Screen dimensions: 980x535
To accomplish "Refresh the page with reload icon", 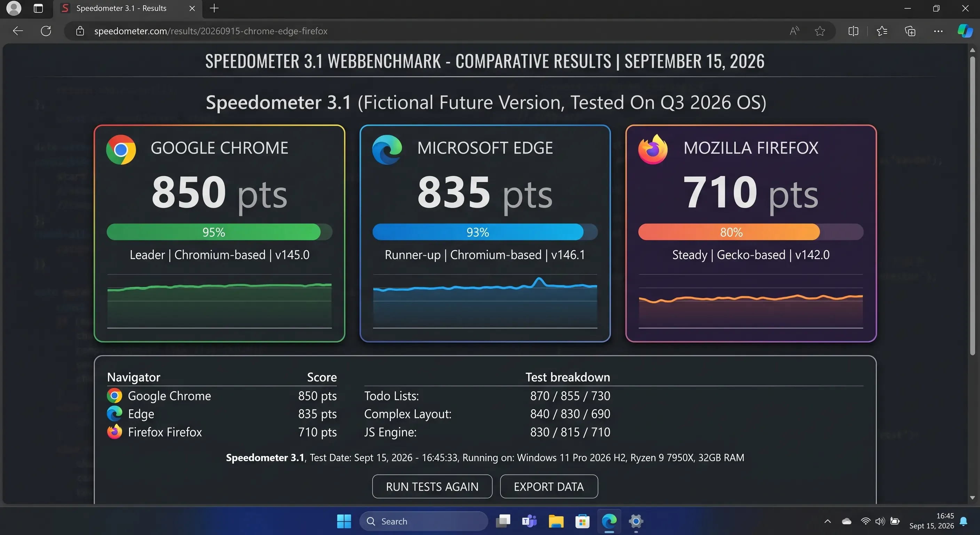I will (x=46, y=31).
